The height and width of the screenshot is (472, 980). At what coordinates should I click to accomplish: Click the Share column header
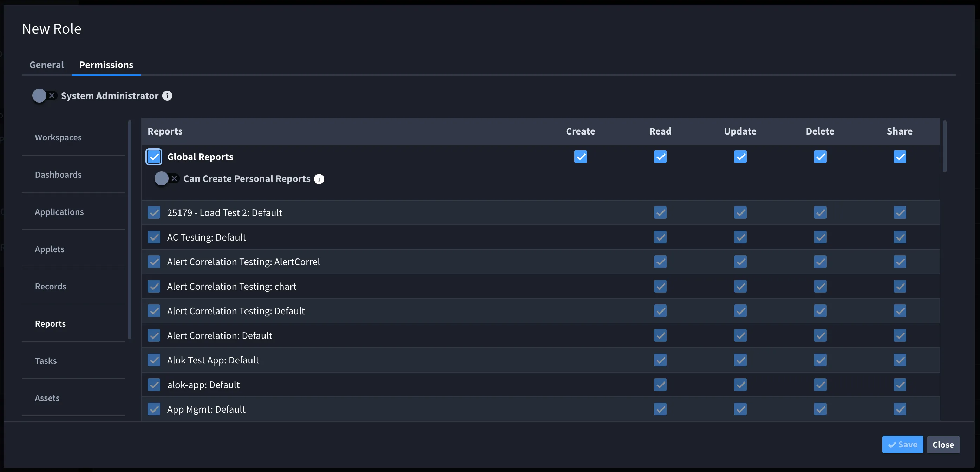pos(900,131)
